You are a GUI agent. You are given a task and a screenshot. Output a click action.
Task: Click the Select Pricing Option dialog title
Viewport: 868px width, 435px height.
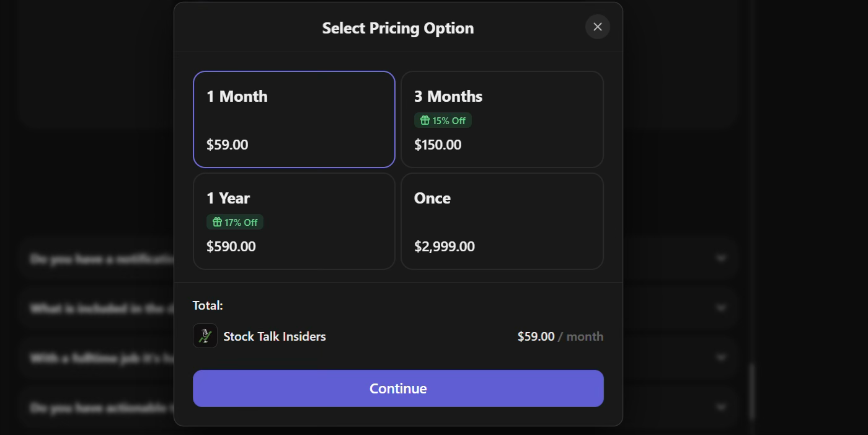(397, 27)
